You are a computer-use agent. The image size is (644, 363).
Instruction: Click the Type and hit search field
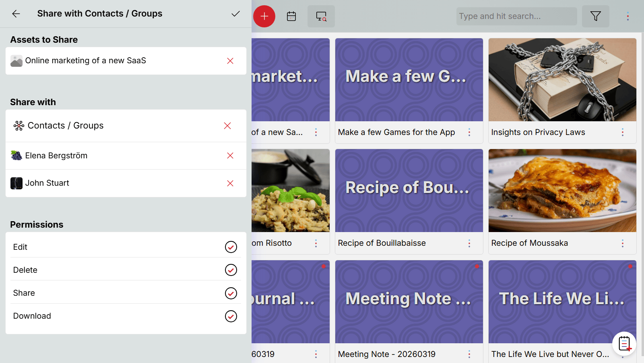pos(516,16)
